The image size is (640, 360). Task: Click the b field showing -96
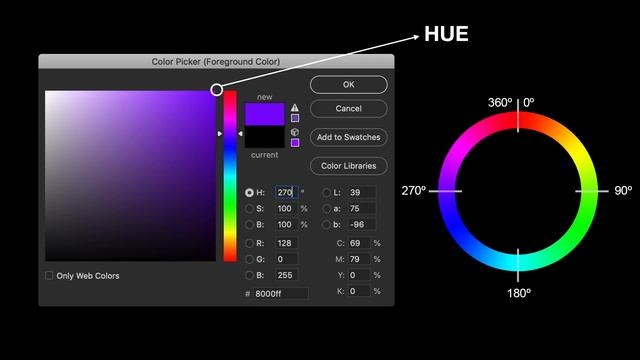[362, 224]
